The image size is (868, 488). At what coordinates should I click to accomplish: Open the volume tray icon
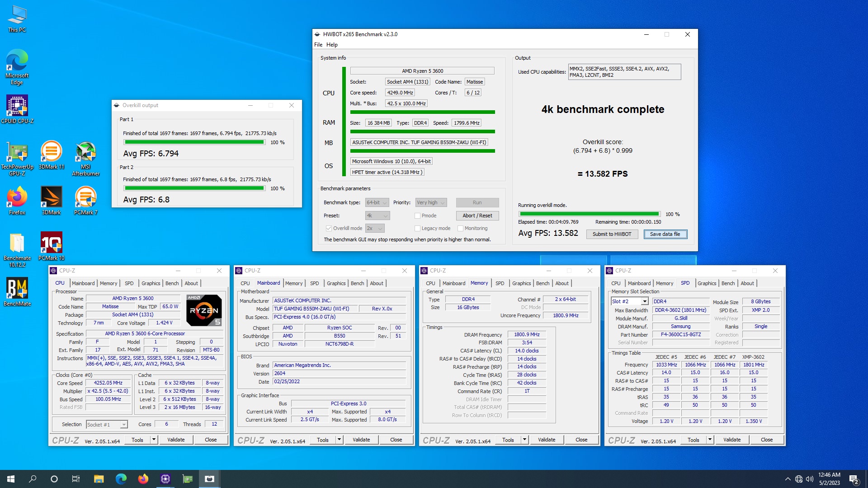[810, 479]
